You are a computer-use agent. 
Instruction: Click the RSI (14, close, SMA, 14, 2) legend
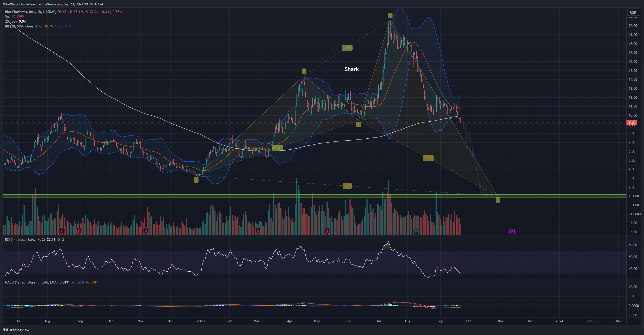click(x=25, y=240)
